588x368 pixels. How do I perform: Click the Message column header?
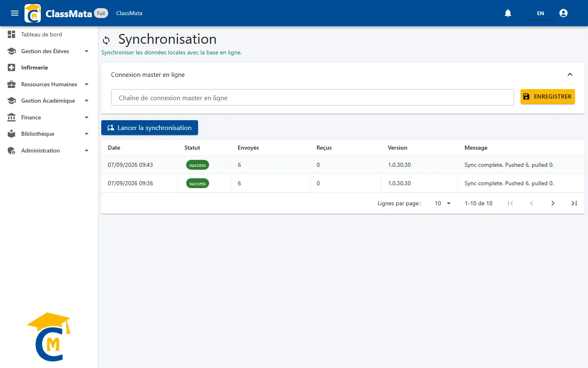click(x=476, y=148)
